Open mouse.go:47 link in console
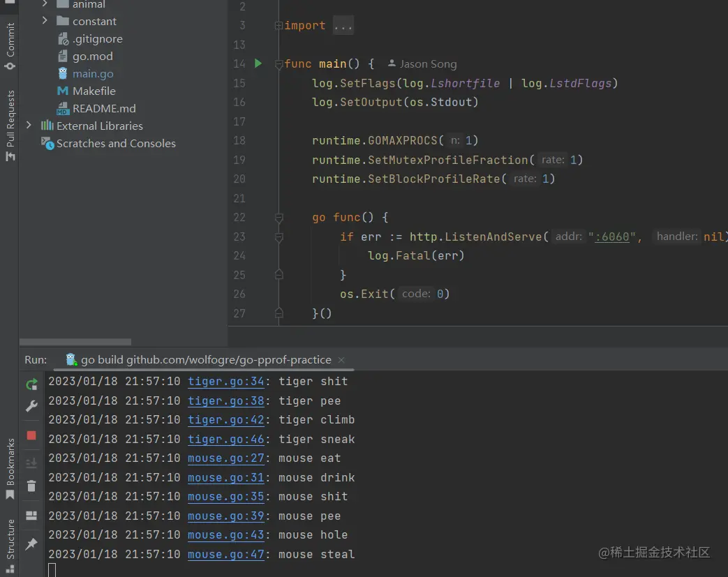Screen dimensions: 728x577 coord(225,554)
